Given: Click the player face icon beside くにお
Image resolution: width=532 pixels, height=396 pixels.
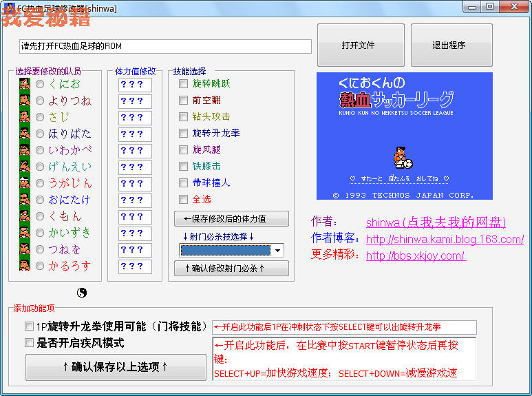Looking at the screenshot, I should 25,84.
